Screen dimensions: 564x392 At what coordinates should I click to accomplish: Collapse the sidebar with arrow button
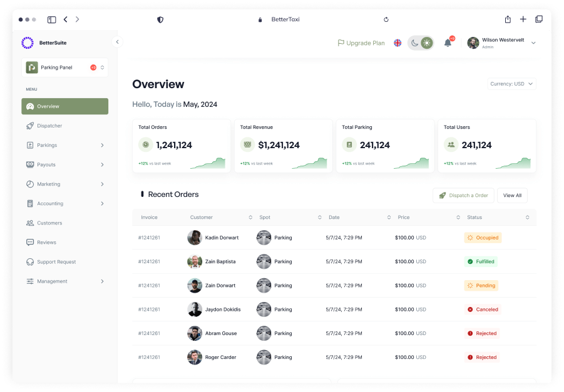click(117, 42)
